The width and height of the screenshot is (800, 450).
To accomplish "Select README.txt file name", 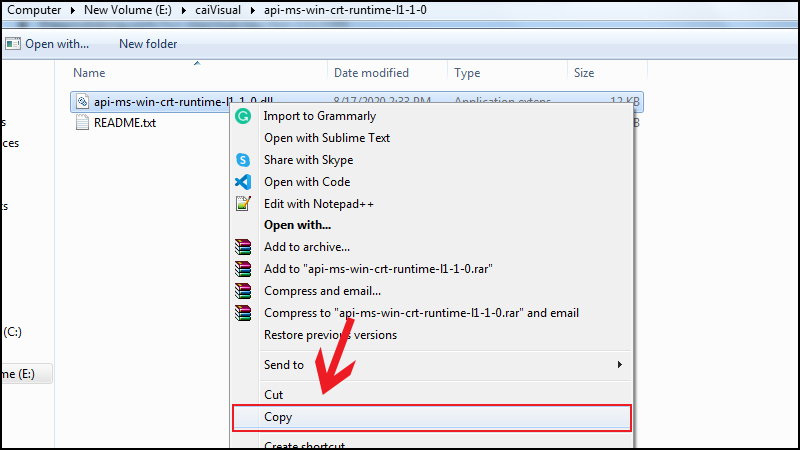I will 125,122.
